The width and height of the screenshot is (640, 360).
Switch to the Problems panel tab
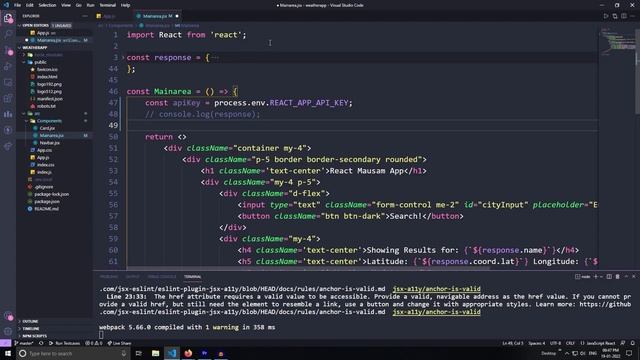click(x=109, y=276)
